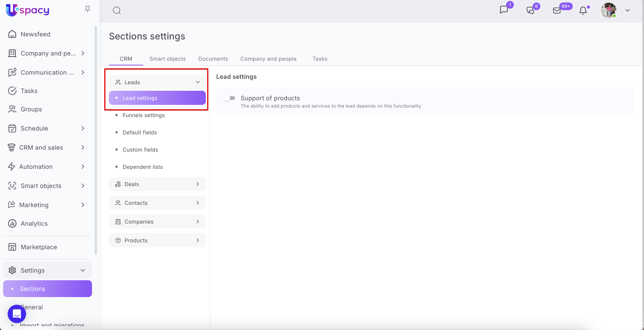The width and height of the screenshot is (644, 330).
Task: Open group conversations icon with badge 9
Action: (x=530, y=11)
